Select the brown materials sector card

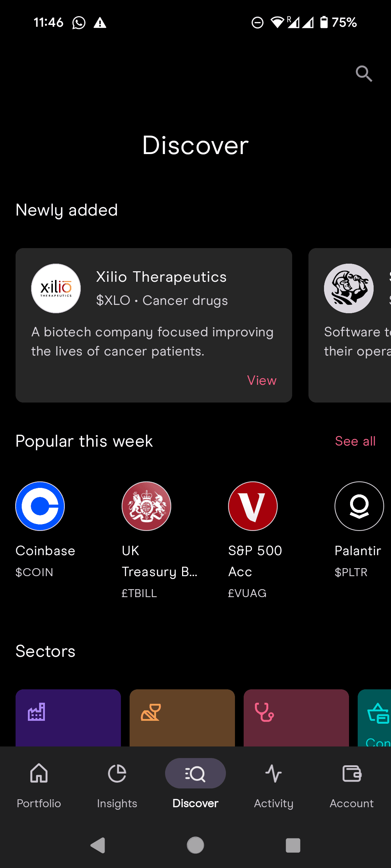[182, 718]
